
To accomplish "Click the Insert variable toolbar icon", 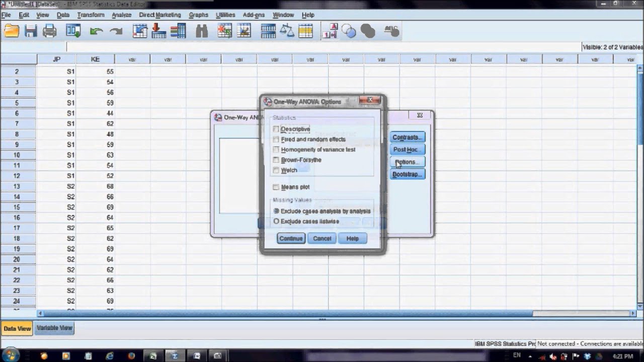I will tap(244, 31).
